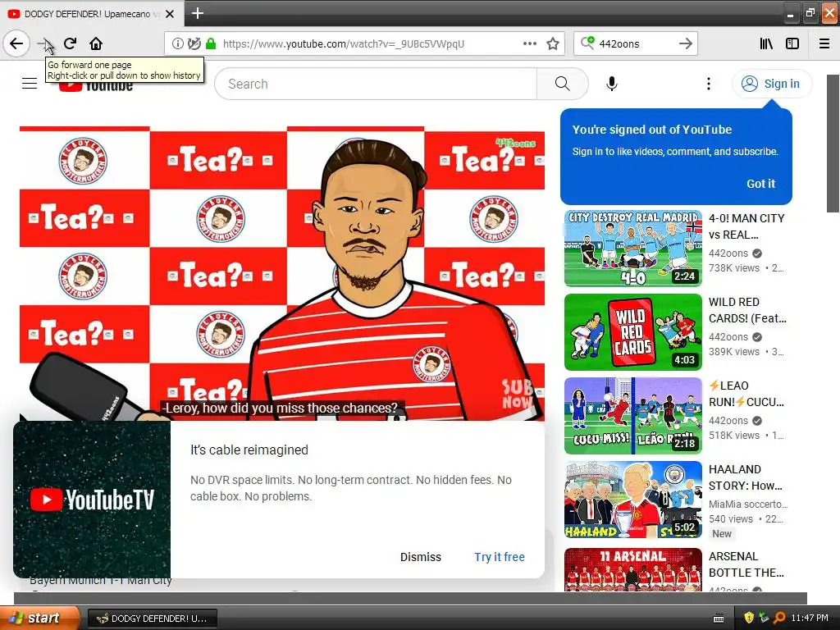This screenshot has width=840, height=630.
Task: Open the 4-0! MAN CITY vs REAL title
Action: tap(746, 226)
